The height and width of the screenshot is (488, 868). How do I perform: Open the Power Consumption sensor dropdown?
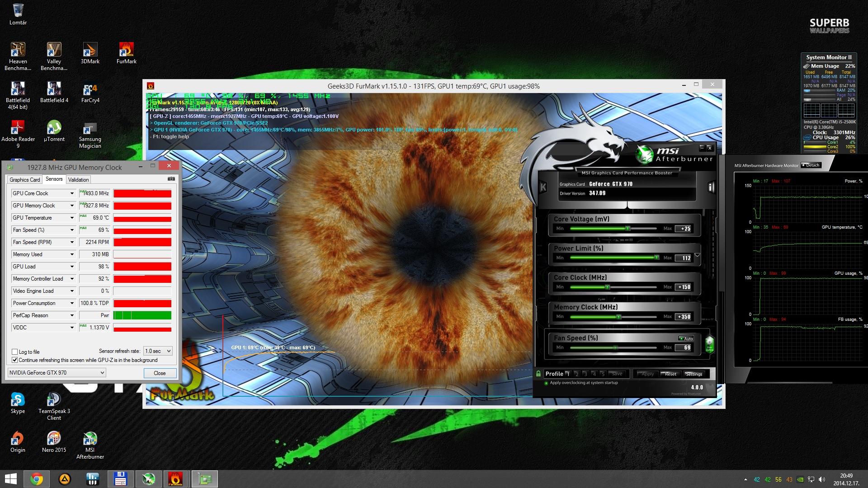pos(71,303)
